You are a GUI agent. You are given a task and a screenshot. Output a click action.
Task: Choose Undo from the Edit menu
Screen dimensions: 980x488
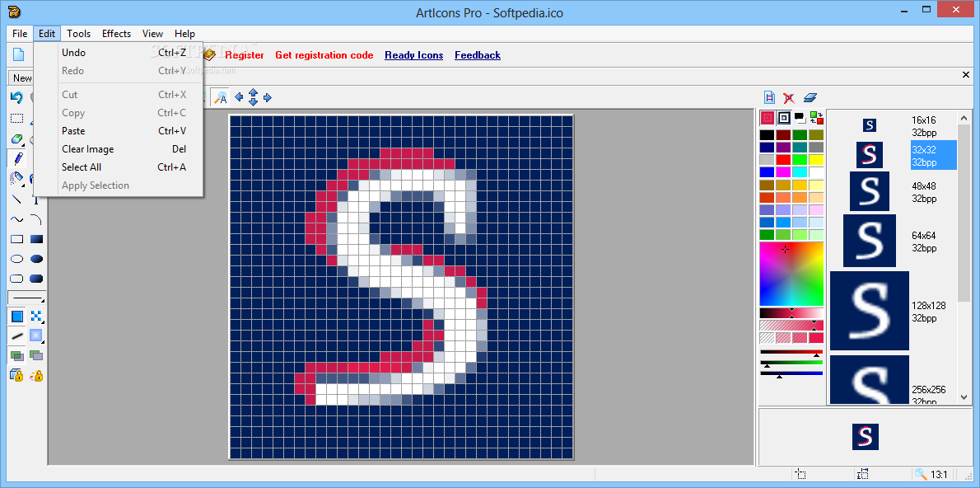[118, 53]
